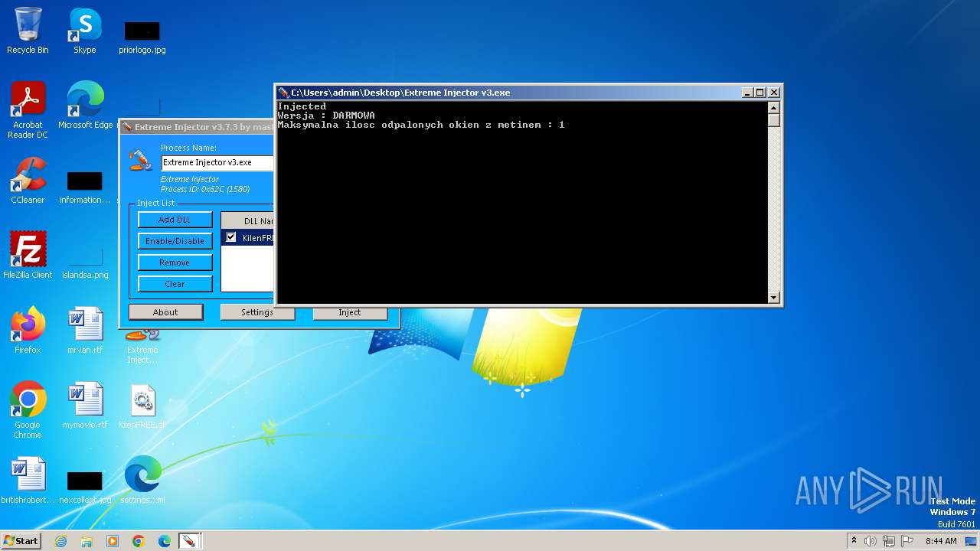Maximize the console window
Screen dimensions: 980x551
point(760,93)
